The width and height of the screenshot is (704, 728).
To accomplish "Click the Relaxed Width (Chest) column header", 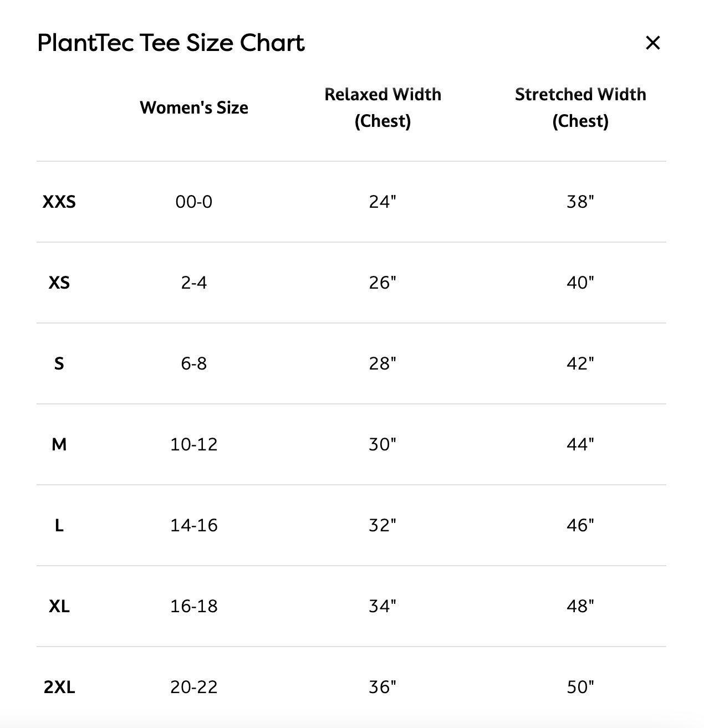I will [383, 107].
